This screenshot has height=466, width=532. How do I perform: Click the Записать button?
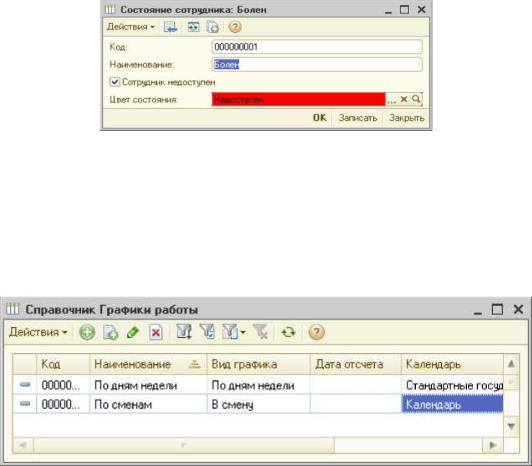358,118
